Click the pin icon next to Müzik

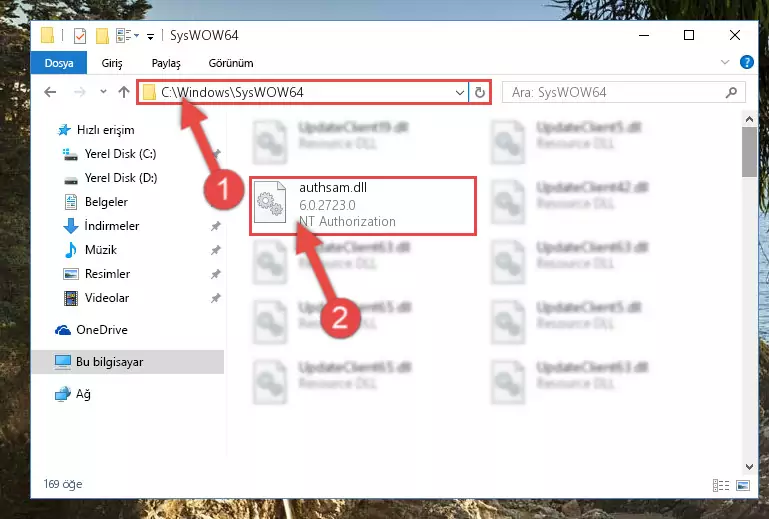coord(215,250)
